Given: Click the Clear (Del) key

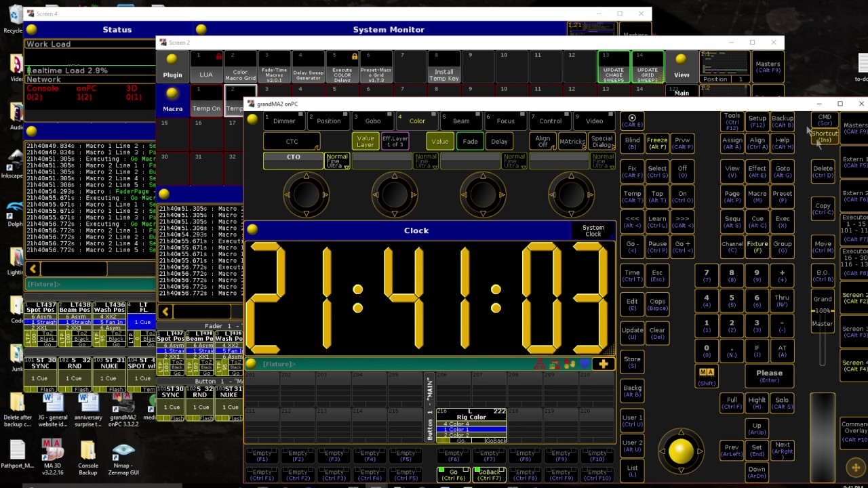Looking at the screenshot, I should [x=657, y=333].
